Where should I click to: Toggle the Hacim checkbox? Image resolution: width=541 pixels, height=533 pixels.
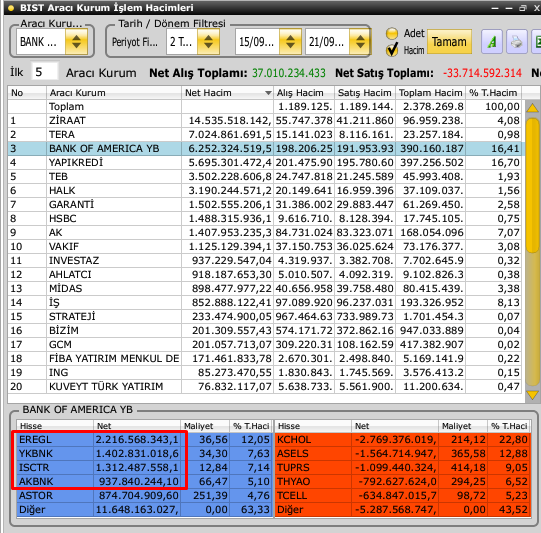(x=392, y=50)
